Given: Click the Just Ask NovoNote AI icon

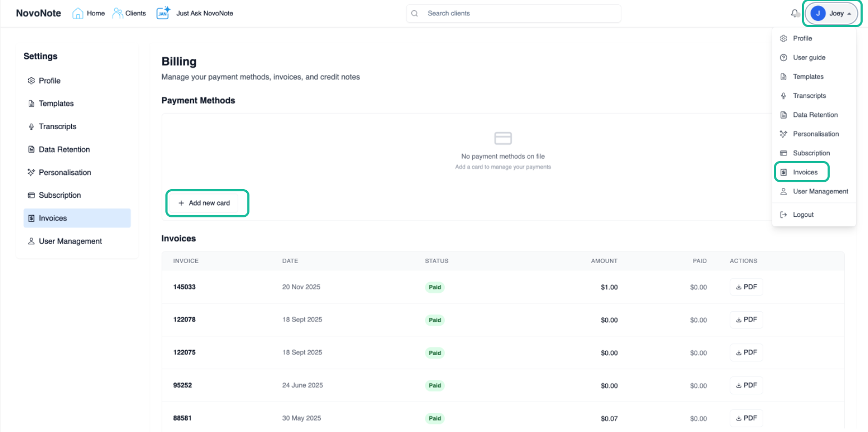Looking at the screenshot, I should 163,13.
